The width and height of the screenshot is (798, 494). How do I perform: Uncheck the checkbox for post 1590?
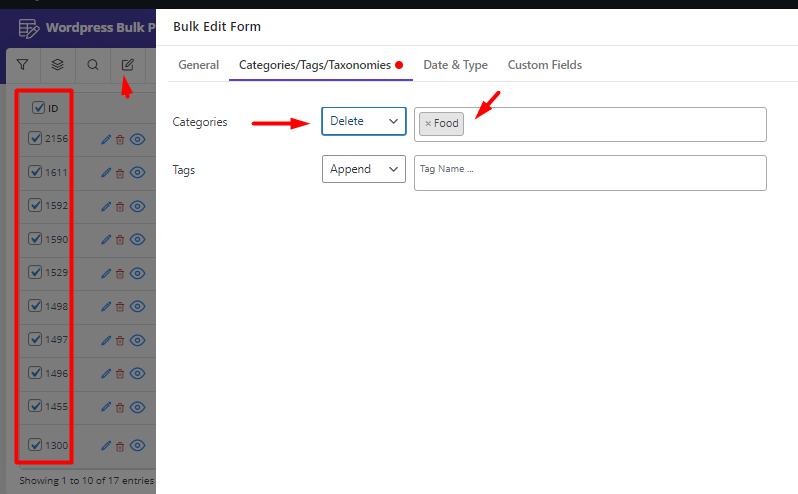tap(35, 238)
